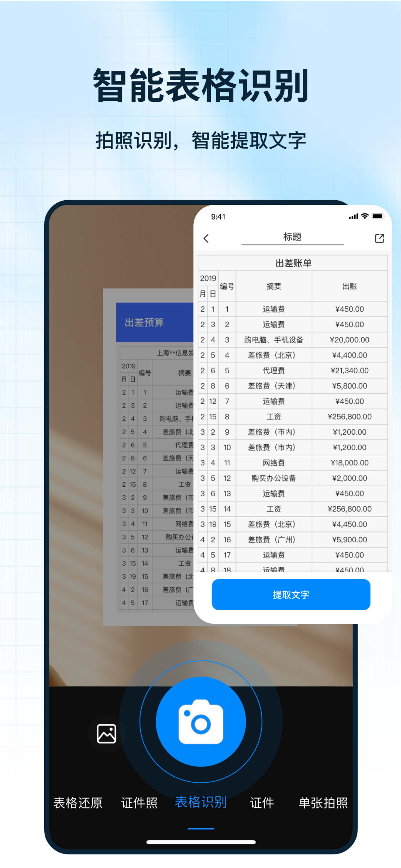Tap the ¥2,000.00 amount cell
401x868 pixels.
tap(350, 478)
